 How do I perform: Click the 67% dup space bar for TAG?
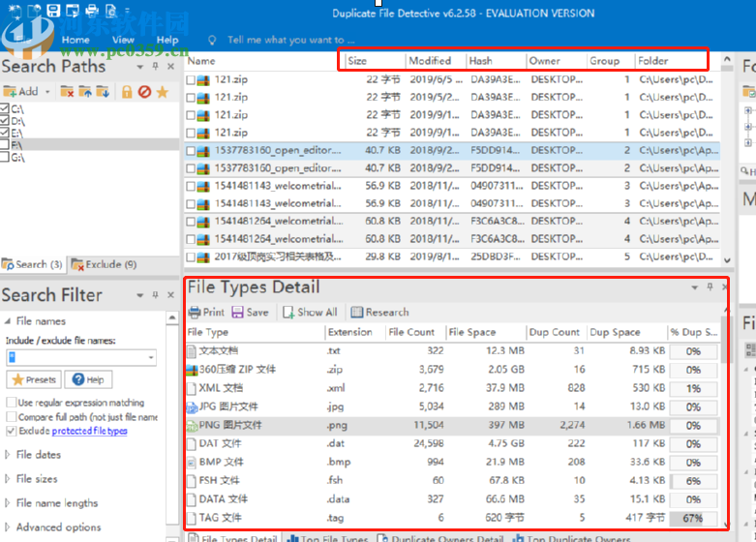pos(692,519)
